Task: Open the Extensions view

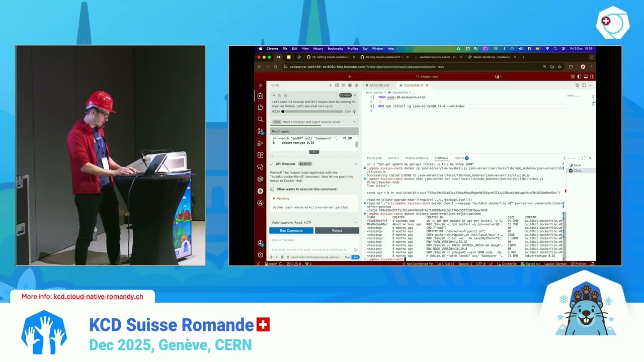Action: tap(260, 155)
